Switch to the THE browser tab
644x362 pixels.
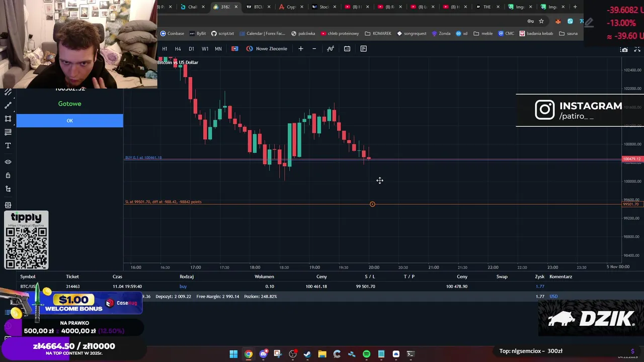point(487,7)
